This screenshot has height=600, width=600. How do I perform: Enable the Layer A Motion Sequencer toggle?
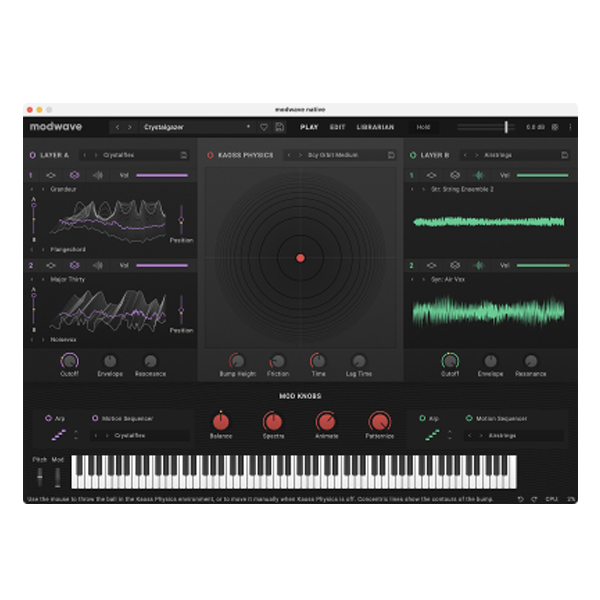(95, 418)
